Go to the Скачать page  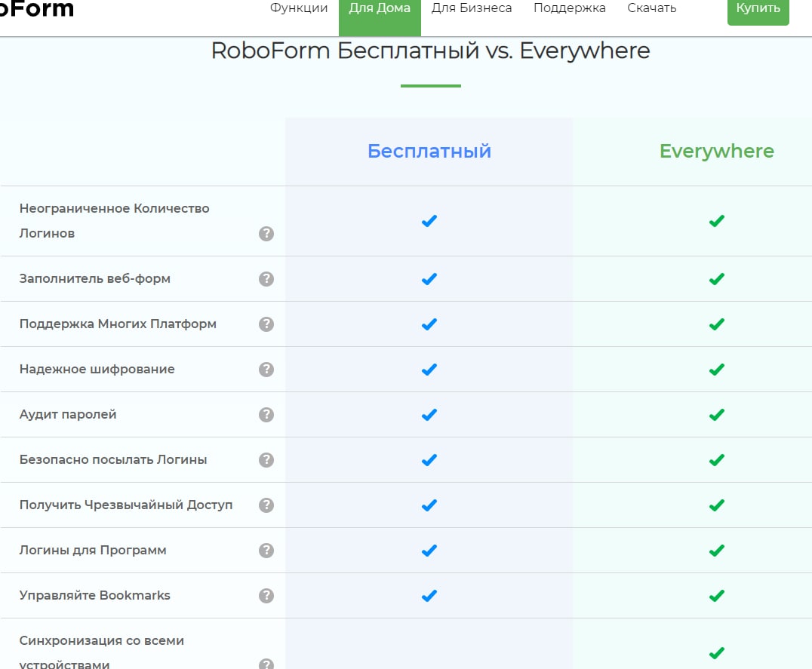point(652,8)
